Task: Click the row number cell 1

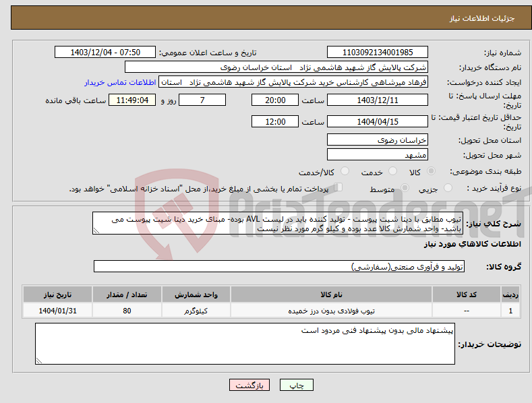Action: click(x=510, y=311)
